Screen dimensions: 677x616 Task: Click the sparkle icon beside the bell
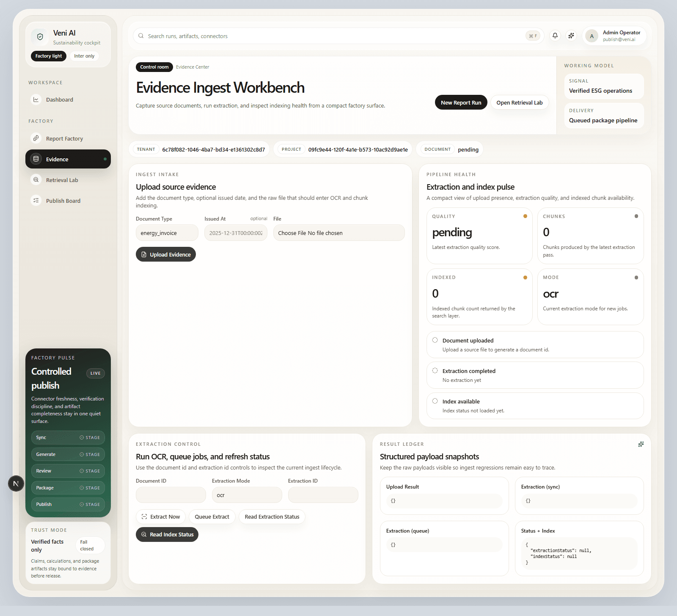click(571, 36)
